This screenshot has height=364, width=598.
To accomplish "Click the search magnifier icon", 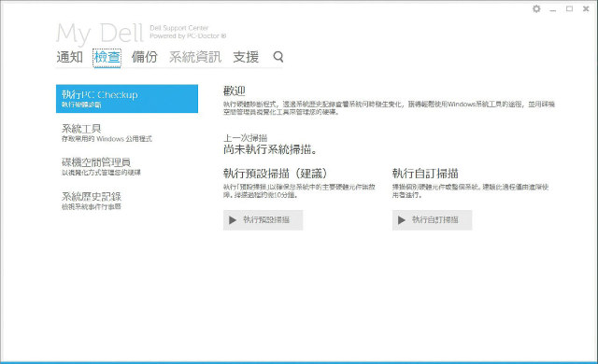I will point(278,57).
